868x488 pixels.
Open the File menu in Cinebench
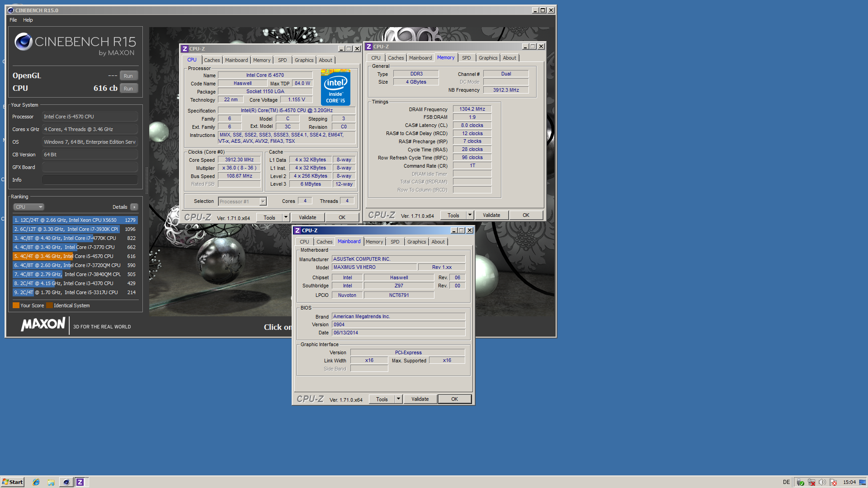pyautogui.click(x=13, y=20)
